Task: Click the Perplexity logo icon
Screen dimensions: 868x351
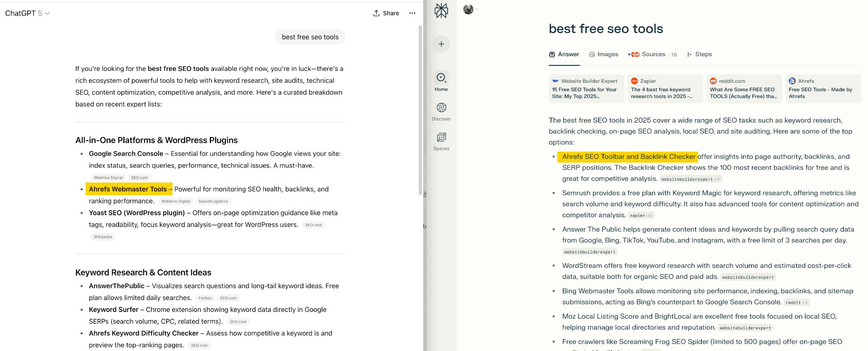Action: [x=441, y=11]
